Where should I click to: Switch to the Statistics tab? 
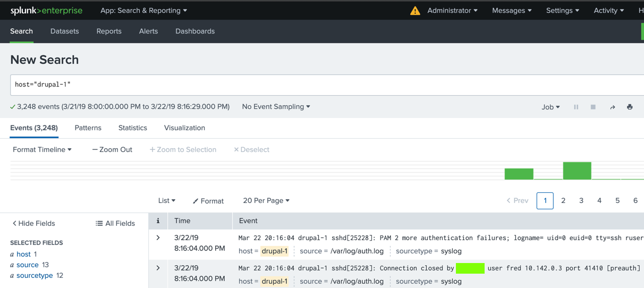[x=133, y=128]
